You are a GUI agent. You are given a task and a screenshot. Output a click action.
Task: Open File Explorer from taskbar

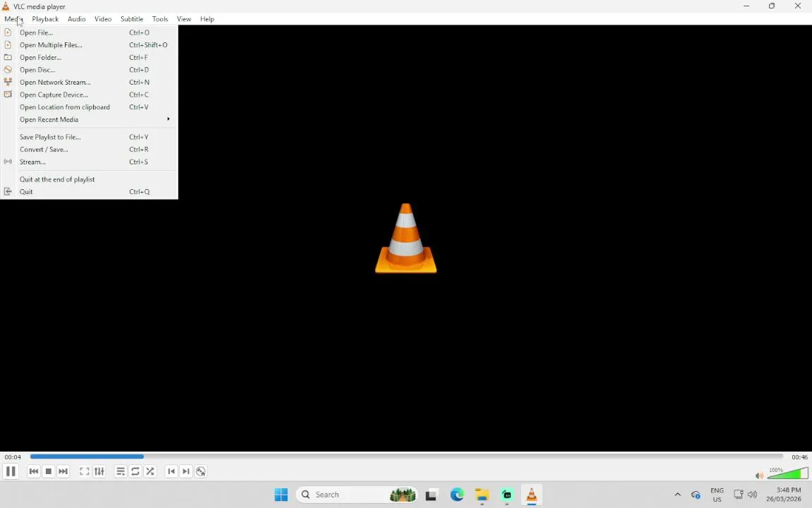point(482,495)
